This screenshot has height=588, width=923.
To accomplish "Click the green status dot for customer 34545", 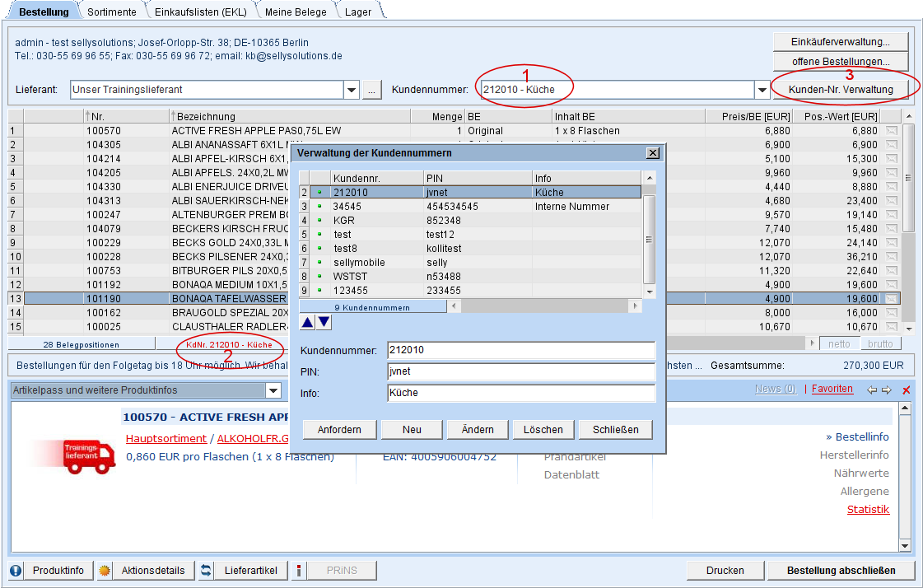I will pyautogui.click(x=319, y=207).
